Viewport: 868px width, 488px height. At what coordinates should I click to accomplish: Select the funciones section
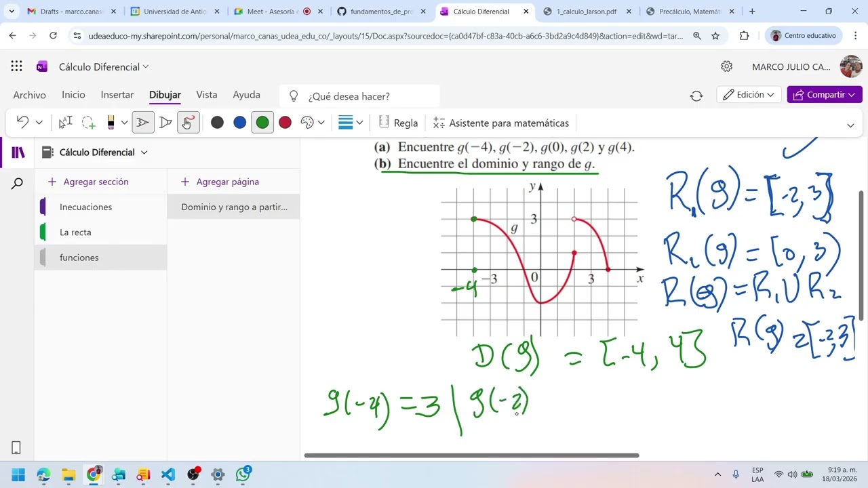click(100, 258)
